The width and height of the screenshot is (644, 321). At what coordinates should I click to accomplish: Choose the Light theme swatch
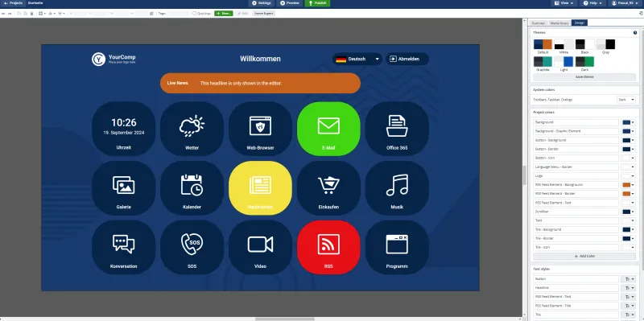(563, 62)
